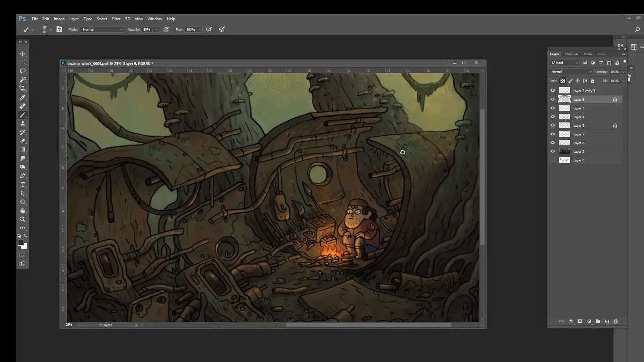Open the Window menu
644x362 pixels.
154,19
